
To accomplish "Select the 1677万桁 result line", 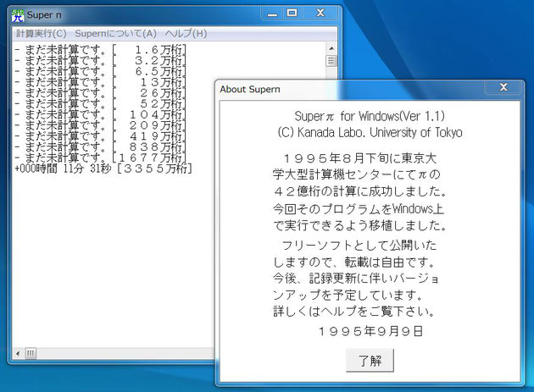I will pyautogui.click(x=101, y=157).
